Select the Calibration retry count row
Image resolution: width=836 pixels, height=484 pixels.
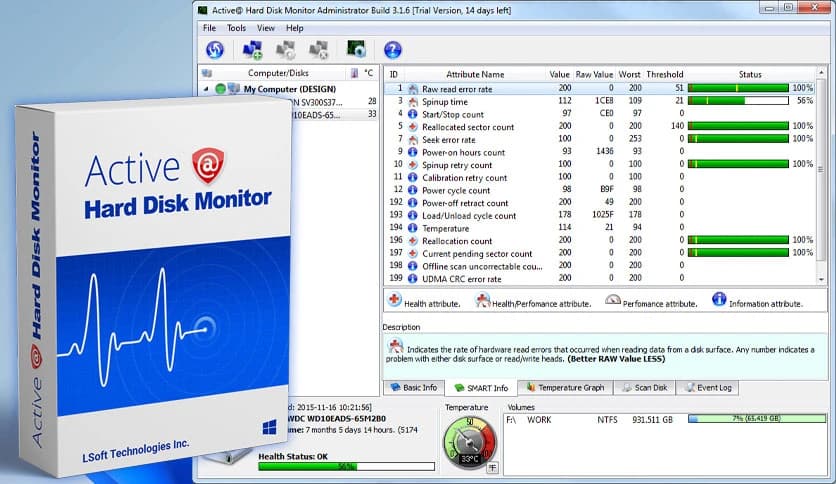(600, 178)
